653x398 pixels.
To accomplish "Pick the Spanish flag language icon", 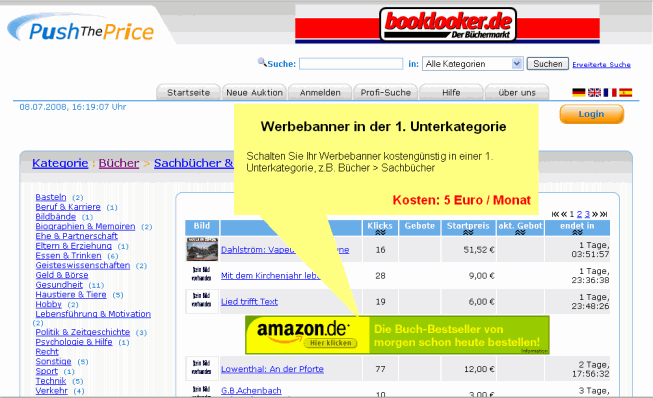I will (625, 92).
